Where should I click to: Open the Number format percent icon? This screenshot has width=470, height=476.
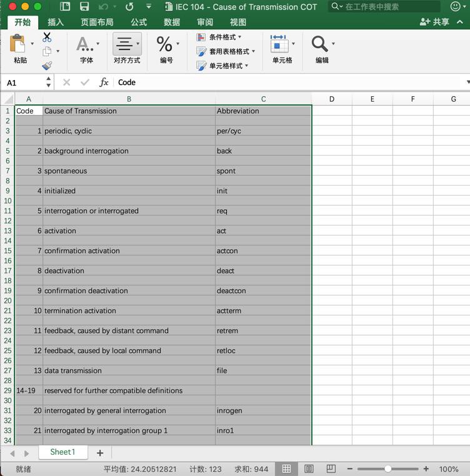164,44
